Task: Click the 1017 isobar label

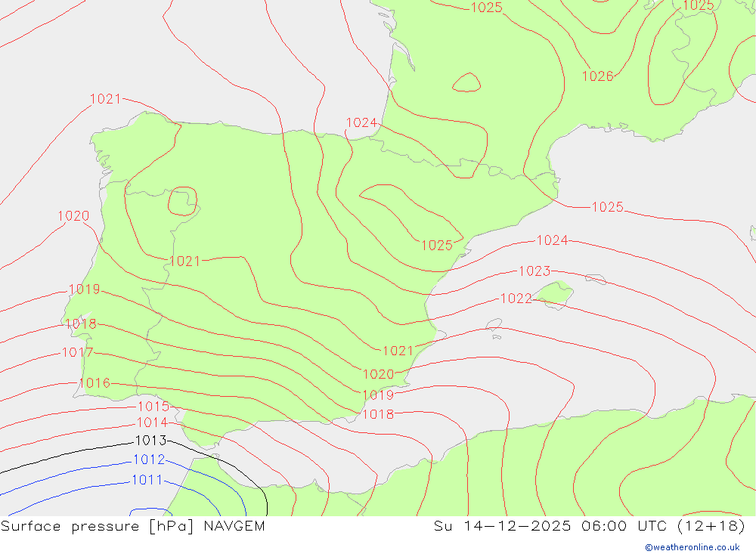Action: click(78, 352)
